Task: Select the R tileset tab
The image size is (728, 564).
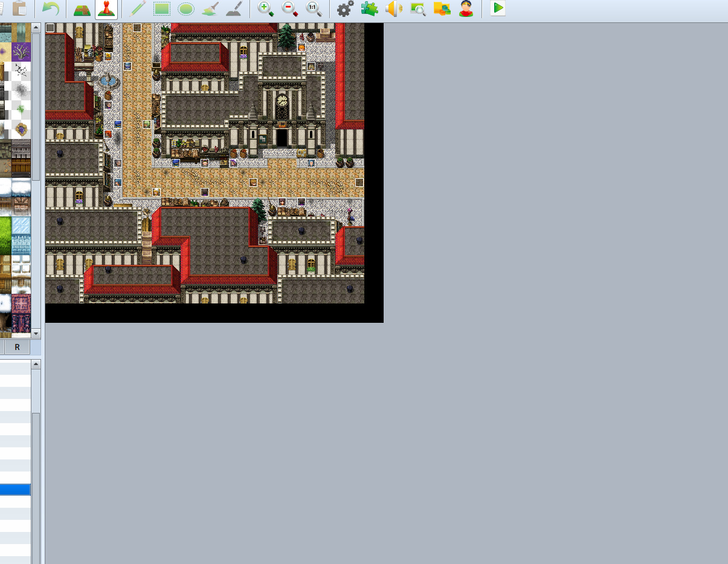Action: point(18,347)
